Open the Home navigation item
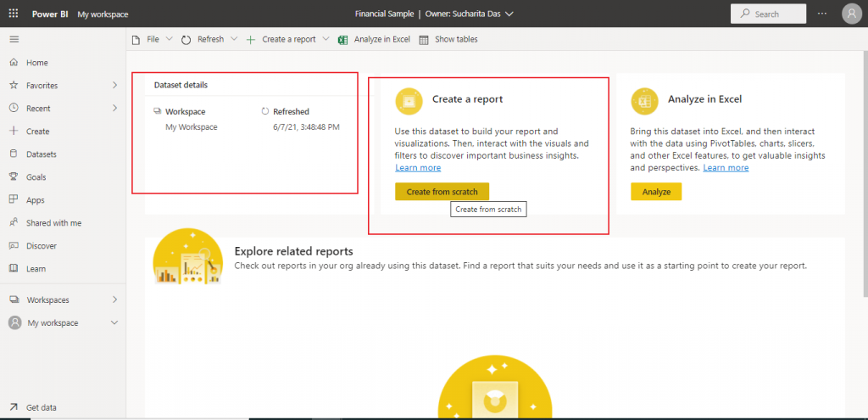The image size is (868, 420). pos(63,63)
